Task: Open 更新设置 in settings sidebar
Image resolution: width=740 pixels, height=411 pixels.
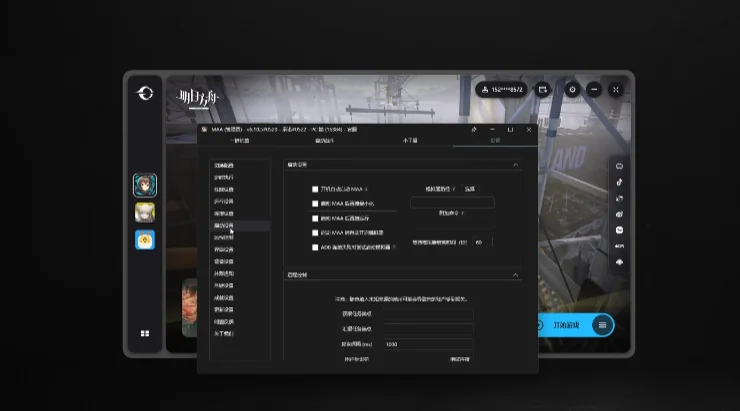Action: pyautogui.click(x=224, y=310)
